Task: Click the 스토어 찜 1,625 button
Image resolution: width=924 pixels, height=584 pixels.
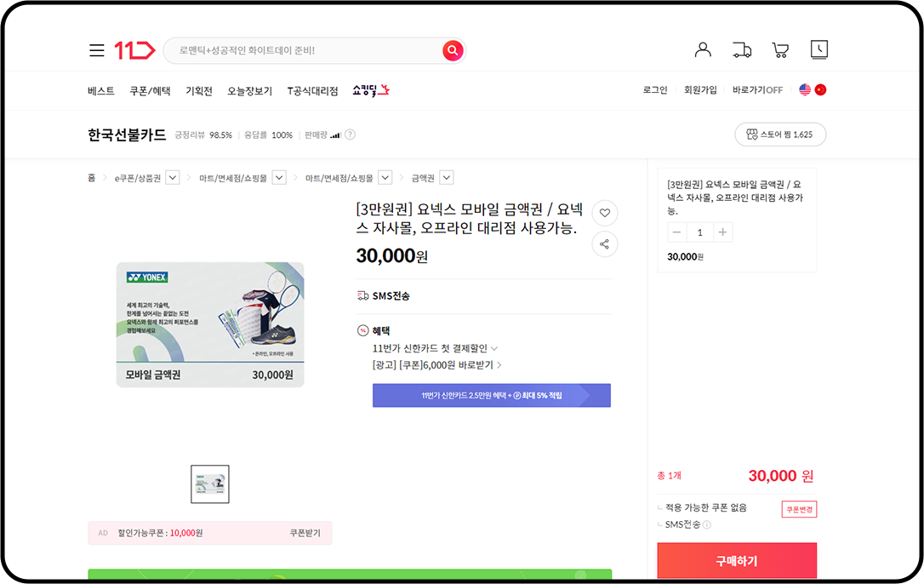Action: pos(780,135)
